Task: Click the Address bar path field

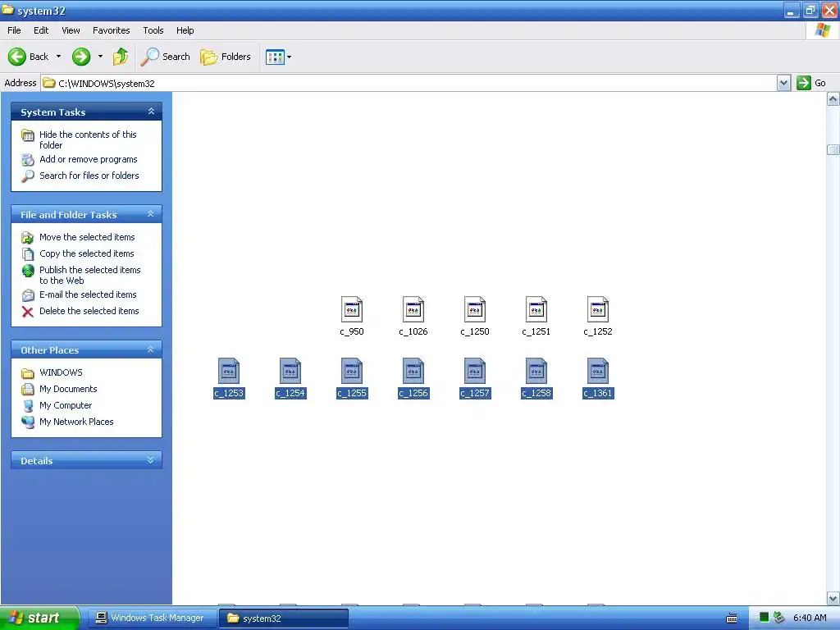Action: pos(409,83)
